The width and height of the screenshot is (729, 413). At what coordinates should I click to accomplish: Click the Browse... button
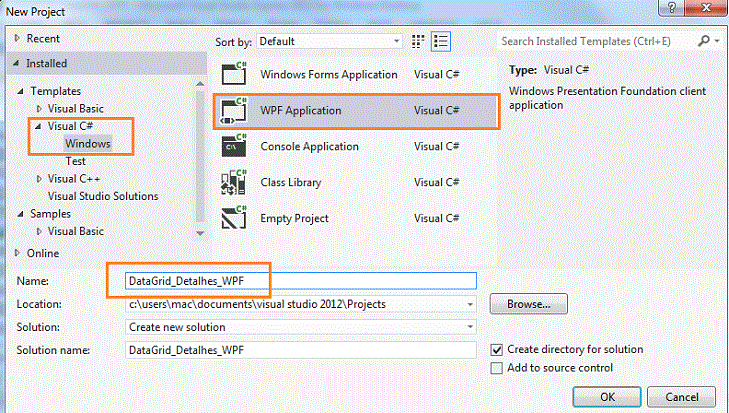(529, 304)
